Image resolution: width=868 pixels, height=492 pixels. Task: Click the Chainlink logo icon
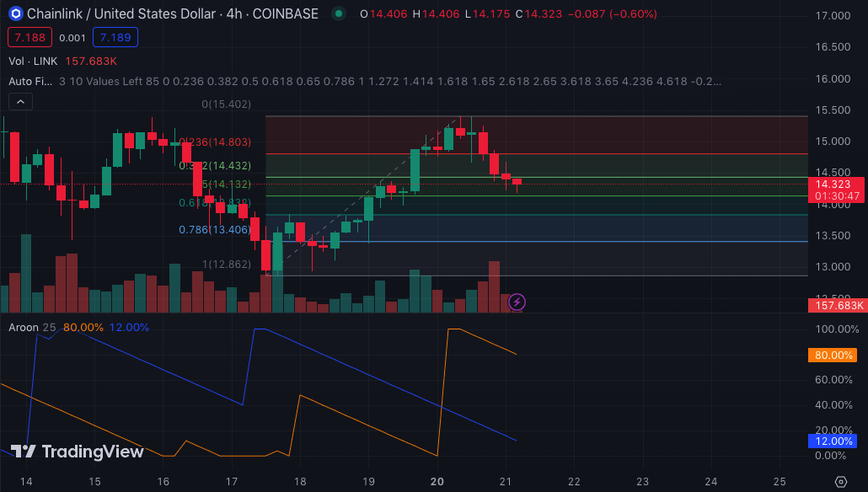pyautogui.click(x=15, y=13)
